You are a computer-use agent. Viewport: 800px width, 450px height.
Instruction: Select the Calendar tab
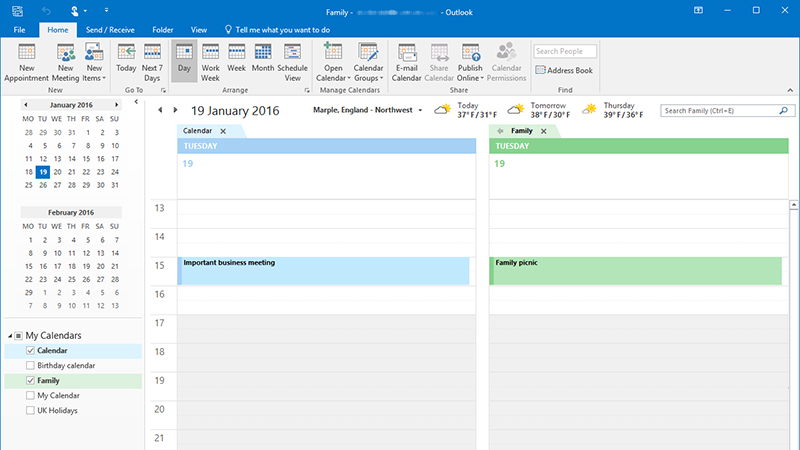tap(197, 131)
